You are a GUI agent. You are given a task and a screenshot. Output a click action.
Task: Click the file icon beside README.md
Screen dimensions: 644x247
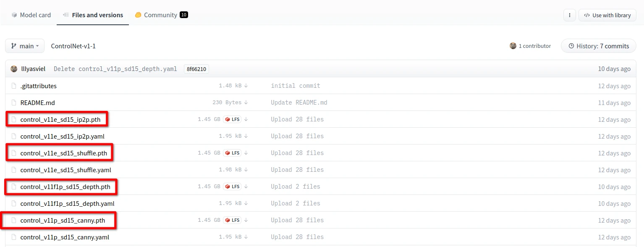[x=14, y=102]
